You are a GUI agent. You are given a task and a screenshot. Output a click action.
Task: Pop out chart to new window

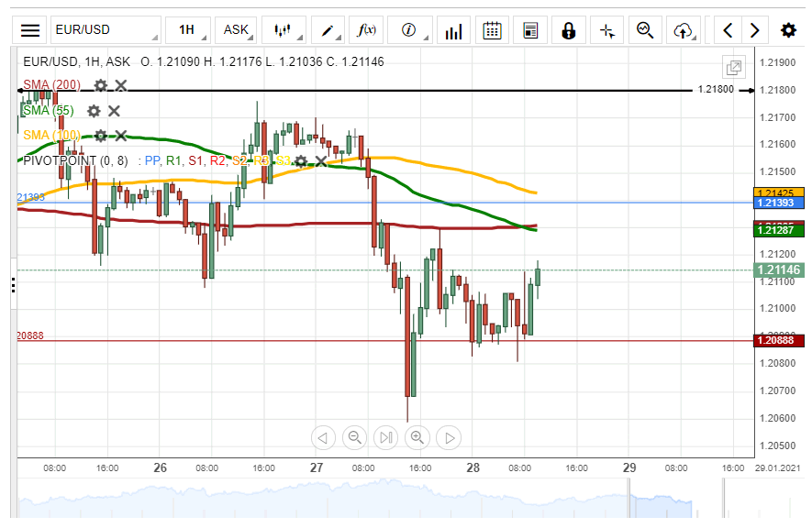734,67
